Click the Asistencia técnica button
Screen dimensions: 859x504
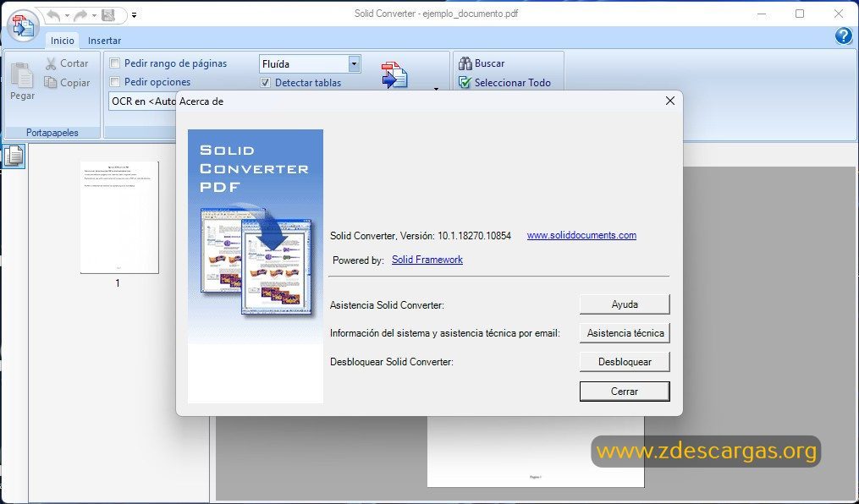point(625,332)
